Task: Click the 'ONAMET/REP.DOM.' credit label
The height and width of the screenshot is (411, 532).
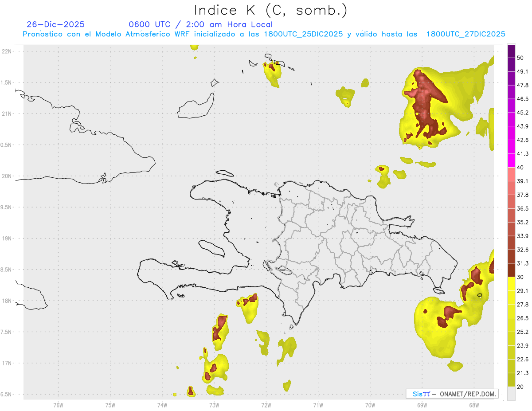Action: click(467, 394)
